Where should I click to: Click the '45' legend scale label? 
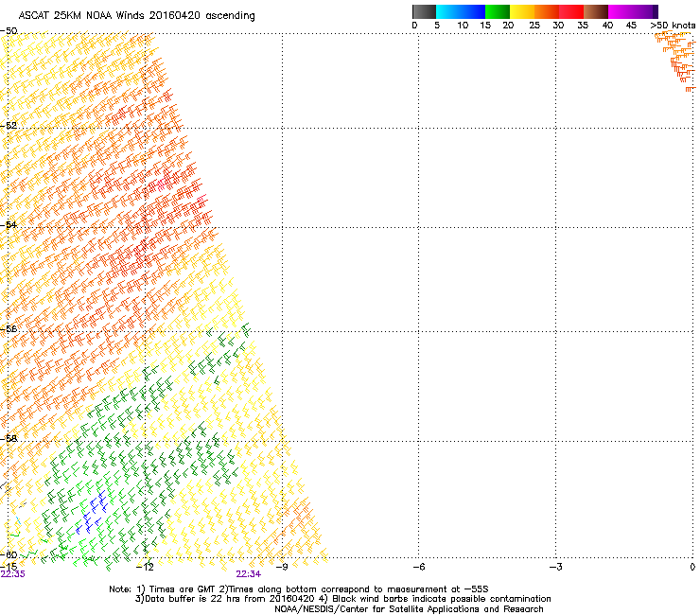[x=631, y=26]
